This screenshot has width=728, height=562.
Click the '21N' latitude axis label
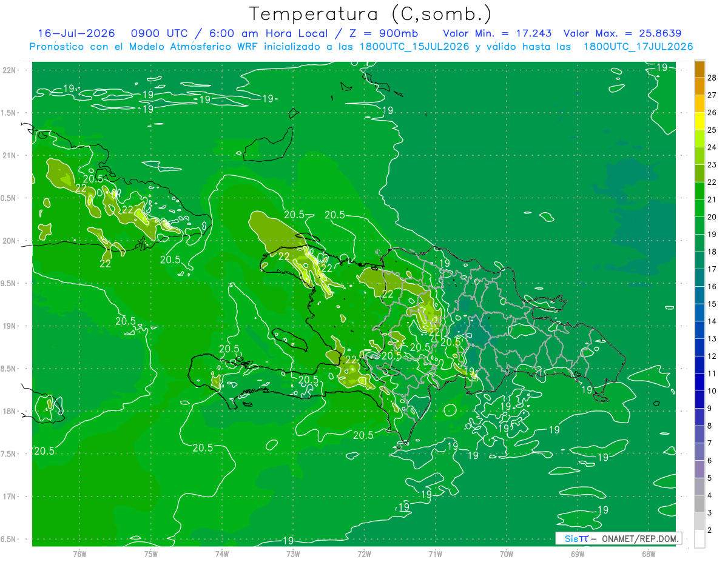point(8,155)
